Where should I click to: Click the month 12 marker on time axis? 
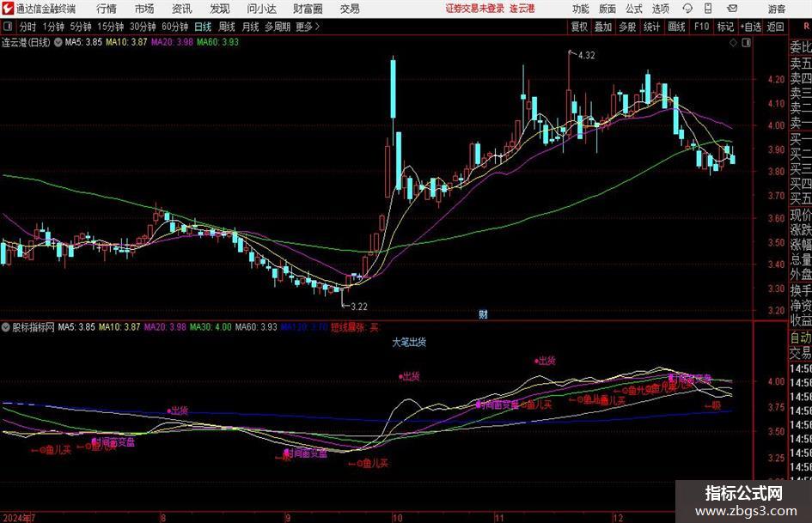point(618,517)
